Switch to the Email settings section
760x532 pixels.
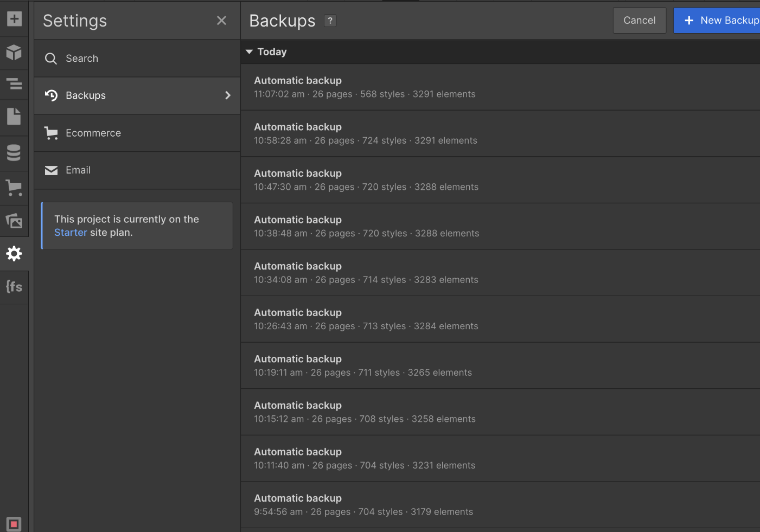tap(78, 170)
